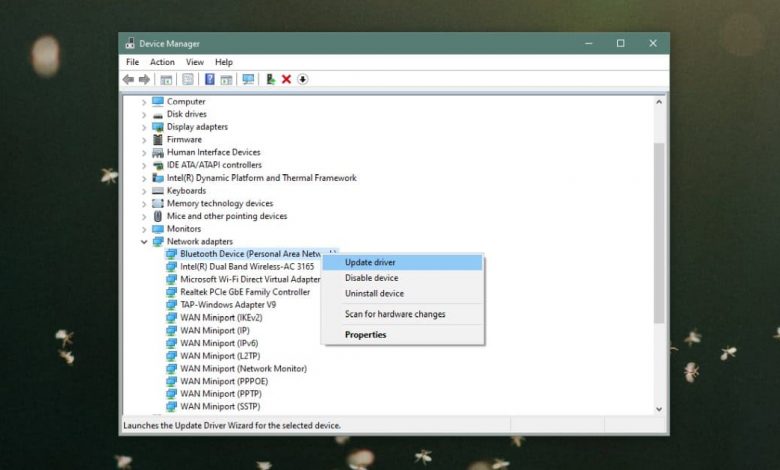Choose Disable device from context menu
Image resolution: width=780 pixels, height=470 pixels.
coord(402,278)
